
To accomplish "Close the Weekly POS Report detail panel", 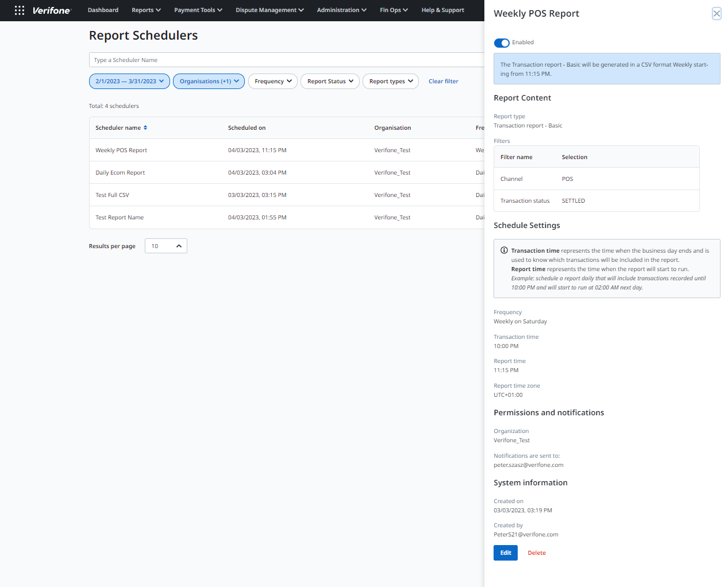I will tap(716, 13).
